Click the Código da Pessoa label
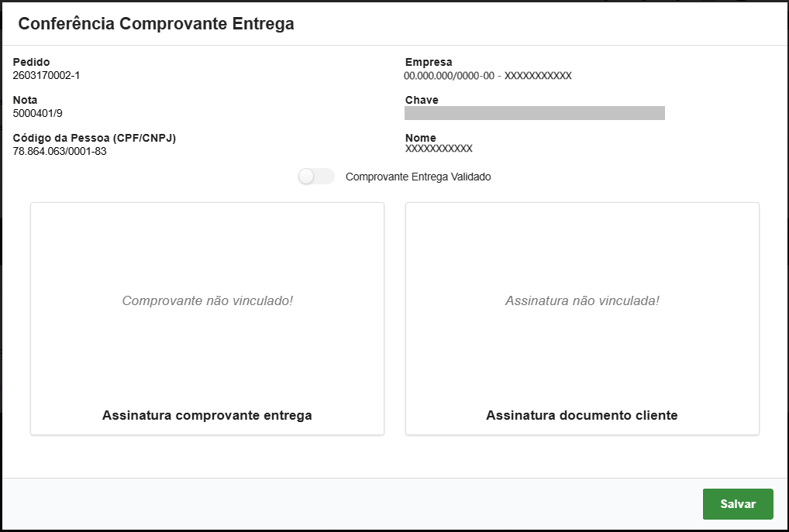Screen dimensions: 789x532 (93, 137)
